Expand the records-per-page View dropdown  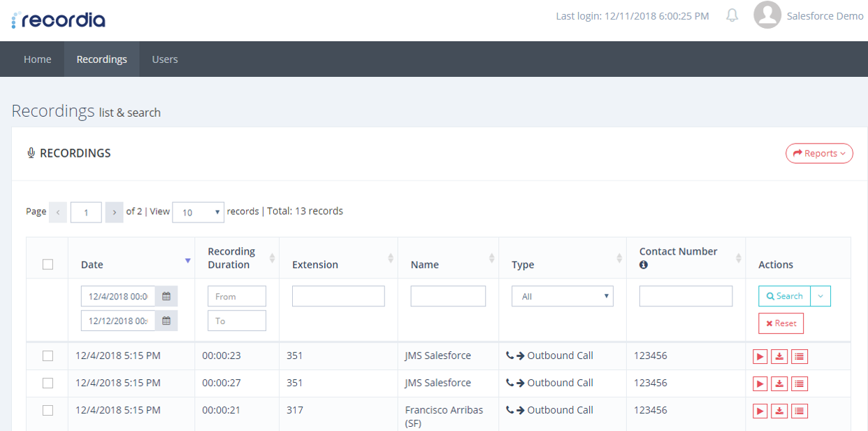coord(198,212)
